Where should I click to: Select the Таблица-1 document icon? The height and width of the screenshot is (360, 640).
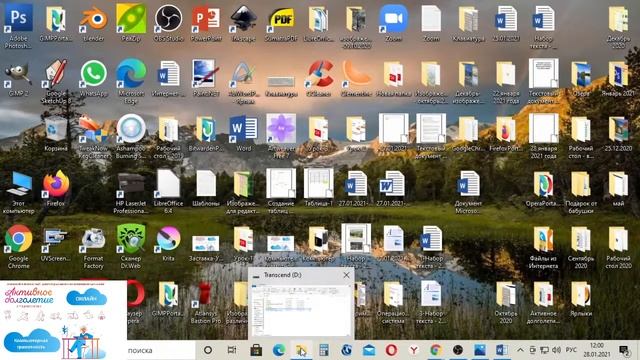point(319,188)
